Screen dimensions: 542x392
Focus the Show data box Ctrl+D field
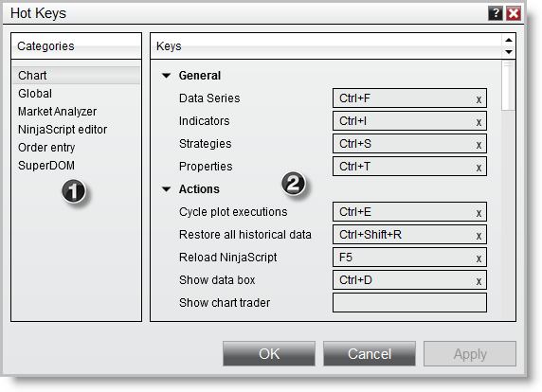click(x=409, y=280)
